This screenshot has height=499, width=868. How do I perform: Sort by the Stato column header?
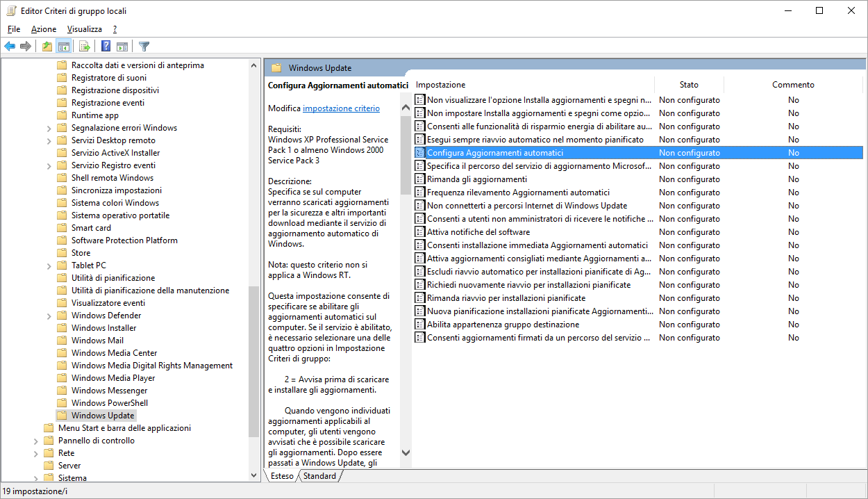click(689, 85)
